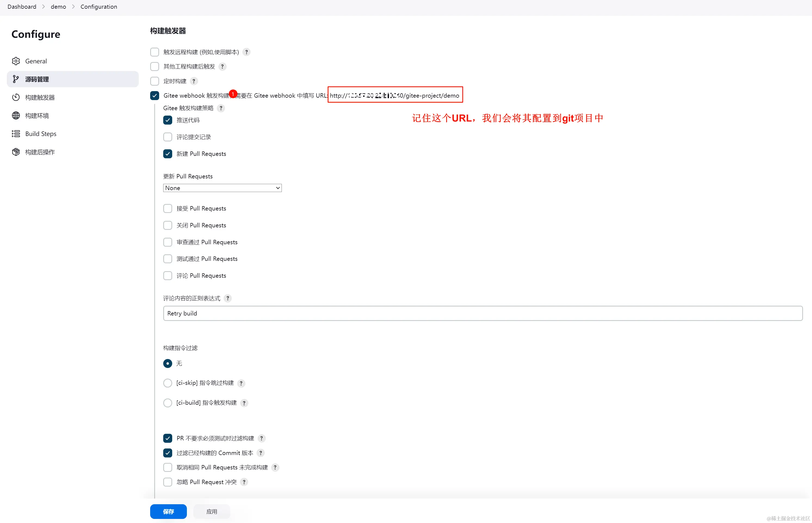Click the 保存 save button
This screenshot has width=812, height=523.
[x=168, y=512]
